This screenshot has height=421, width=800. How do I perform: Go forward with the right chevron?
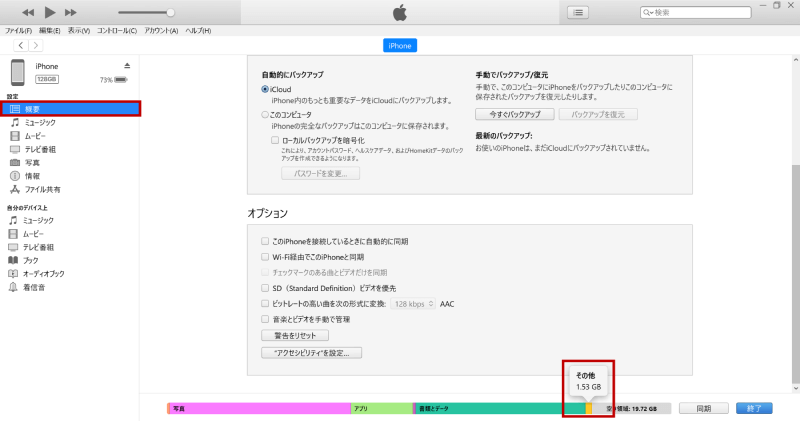point(35,45)
